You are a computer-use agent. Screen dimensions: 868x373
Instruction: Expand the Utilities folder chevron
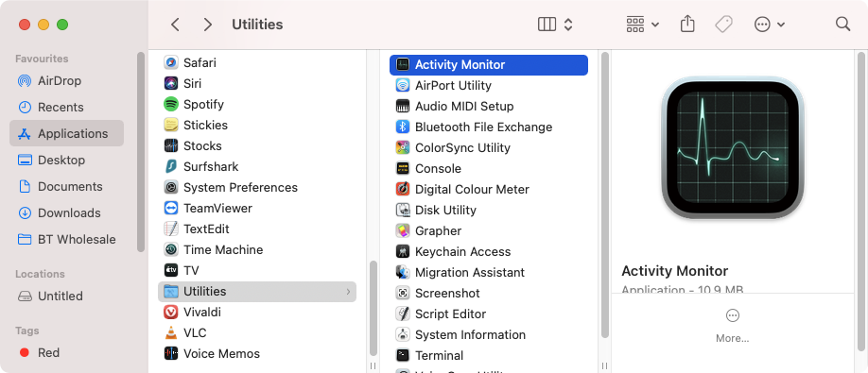coord(348,291)
